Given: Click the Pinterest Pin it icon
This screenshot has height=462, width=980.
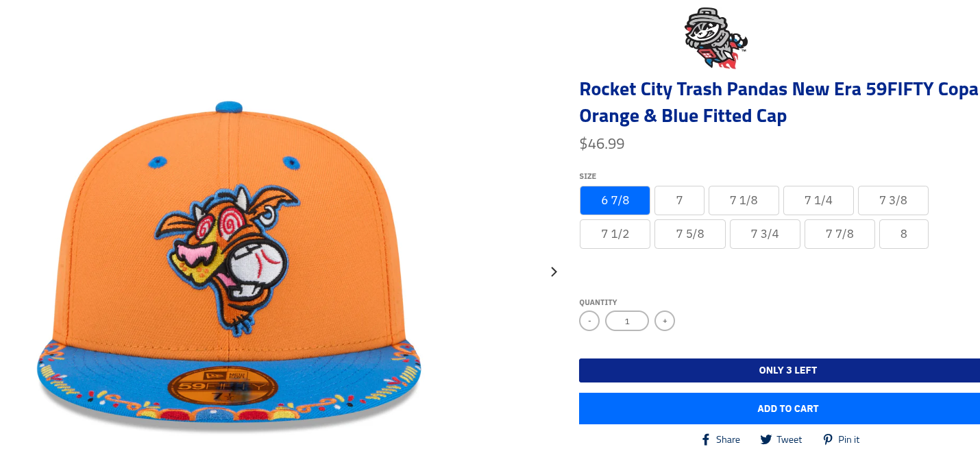Looking at the screenshot, I should coord(828,439).
